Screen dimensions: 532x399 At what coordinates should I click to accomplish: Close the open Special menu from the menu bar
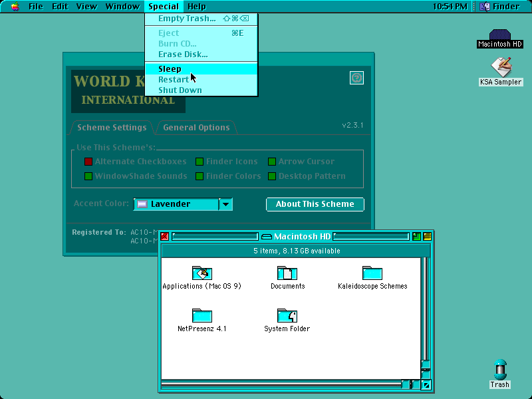pos(164,7)
